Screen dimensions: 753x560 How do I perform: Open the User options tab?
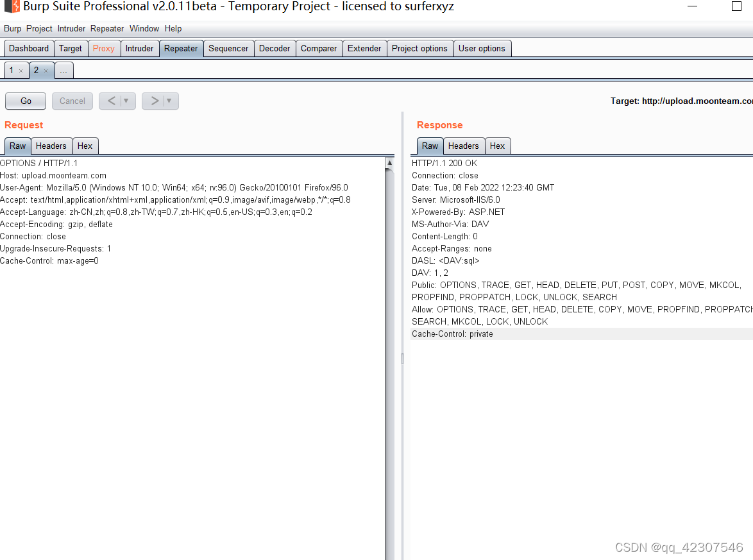coord(482,49)
